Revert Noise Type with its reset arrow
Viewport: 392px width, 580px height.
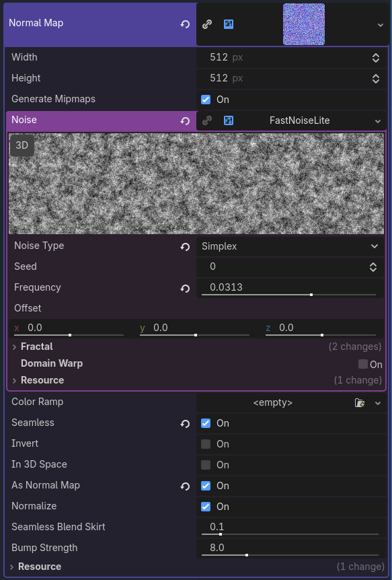pos(185,246)
